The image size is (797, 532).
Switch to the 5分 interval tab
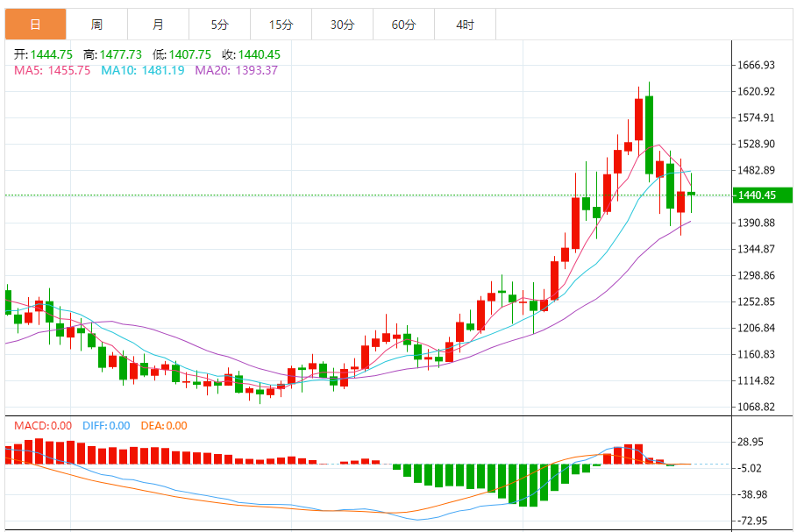(219, 25)
